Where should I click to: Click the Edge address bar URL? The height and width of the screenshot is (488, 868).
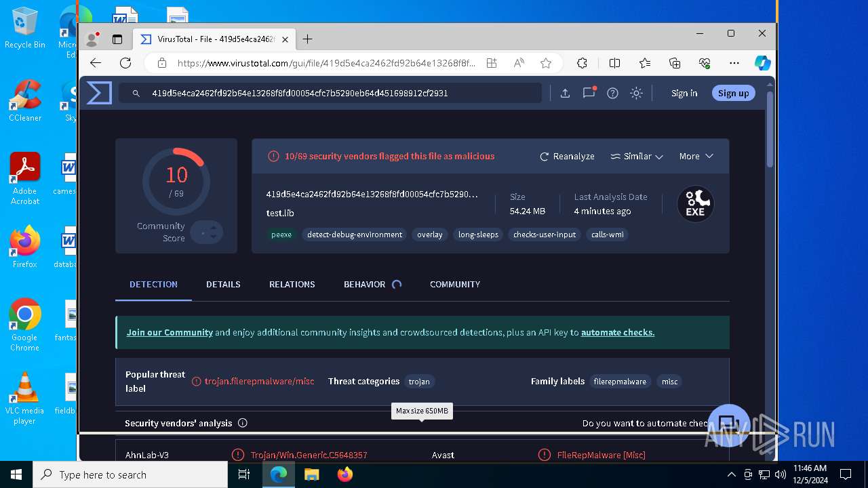pos(326,63)
